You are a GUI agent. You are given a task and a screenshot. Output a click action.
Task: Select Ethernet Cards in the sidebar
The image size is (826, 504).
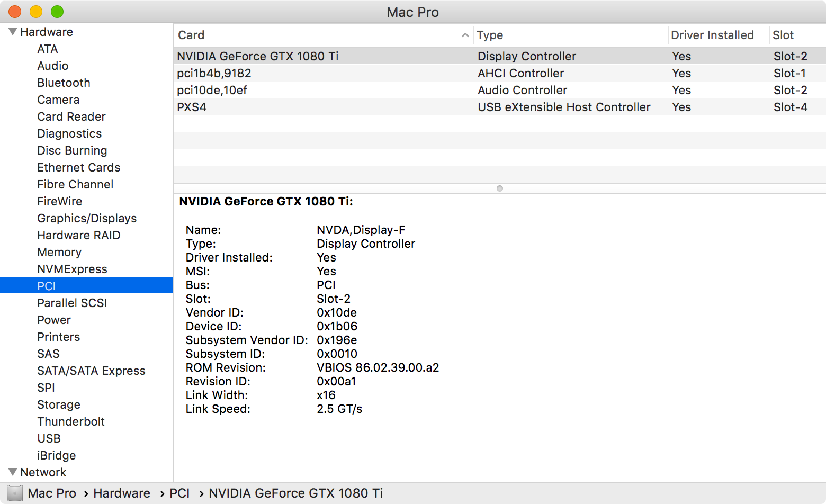(79, 167)
